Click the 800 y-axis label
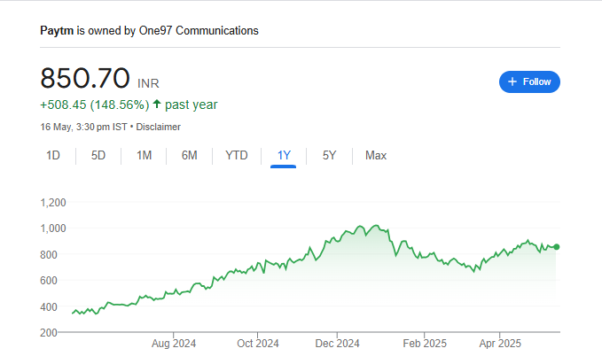 point(49,255)
